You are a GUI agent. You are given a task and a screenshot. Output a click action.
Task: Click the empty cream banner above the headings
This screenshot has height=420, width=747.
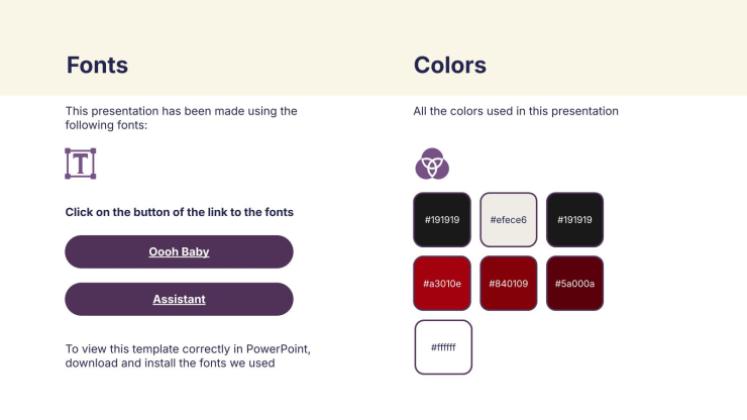pos(373,22)
